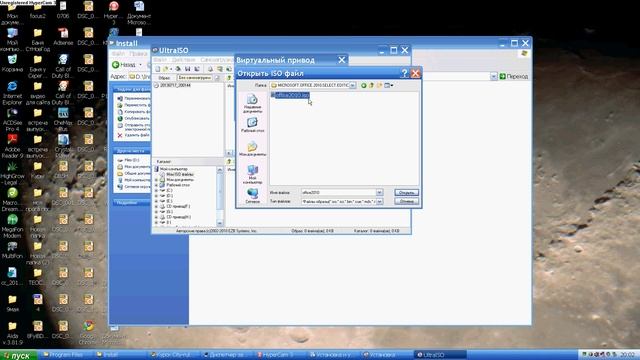Click Переход go button in Install window
Viewport: 640px width, 360px height.
(514, 76)
